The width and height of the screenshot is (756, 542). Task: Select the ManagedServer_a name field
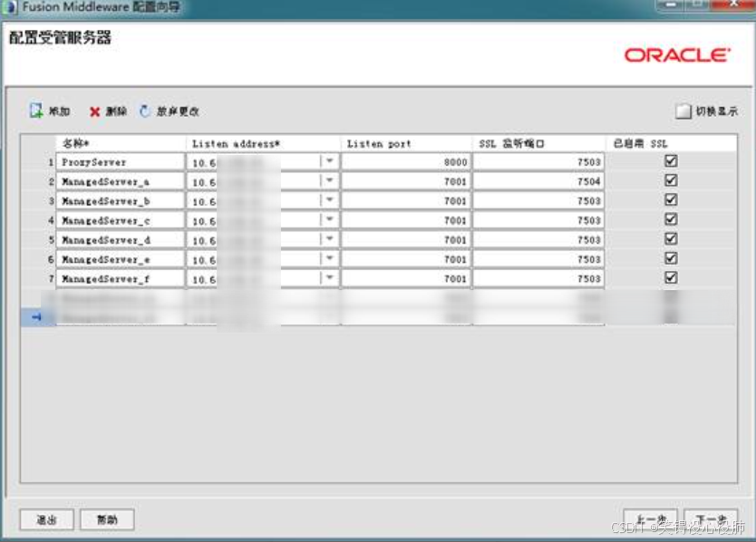point(121,181)
